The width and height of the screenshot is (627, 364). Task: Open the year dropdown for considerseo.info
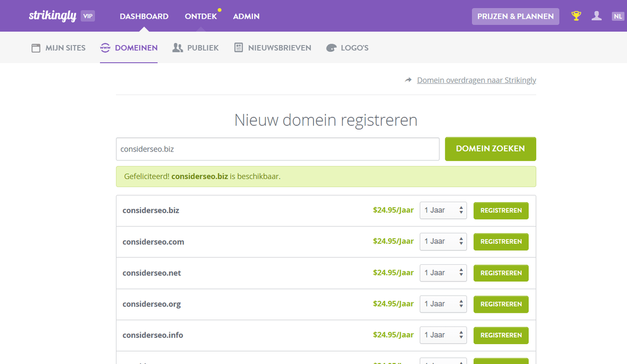(443, 335)
